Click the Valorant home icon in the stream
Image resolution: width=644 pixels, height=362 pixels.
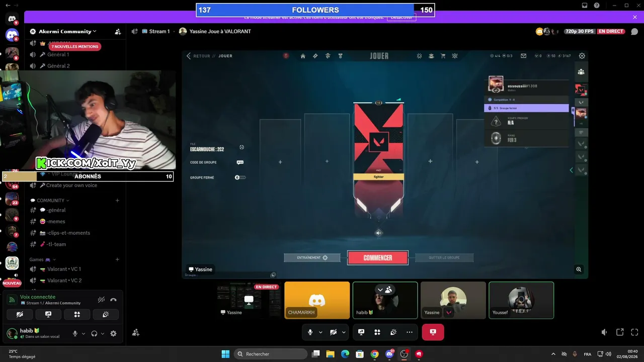coord(303,56)
